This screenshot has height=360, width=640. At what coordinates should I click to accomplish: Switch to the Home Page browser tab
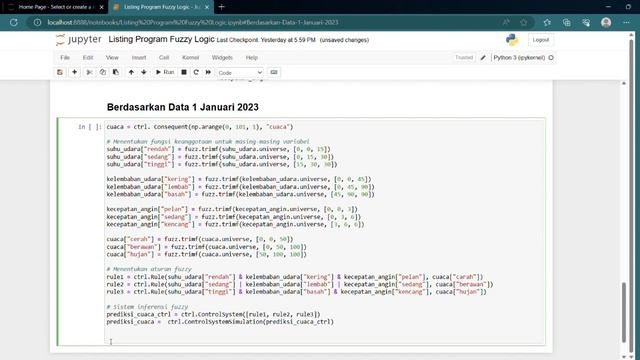pyautogui.click(x=55, y=7)
